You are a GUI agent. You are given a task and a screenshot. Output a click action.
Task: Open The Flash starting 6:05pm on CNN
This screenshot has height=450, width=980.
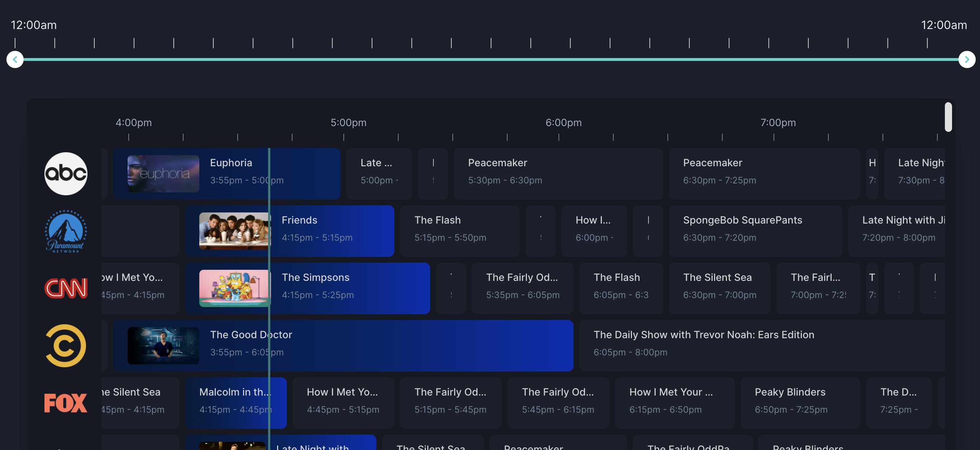click(x=621, y=288)
